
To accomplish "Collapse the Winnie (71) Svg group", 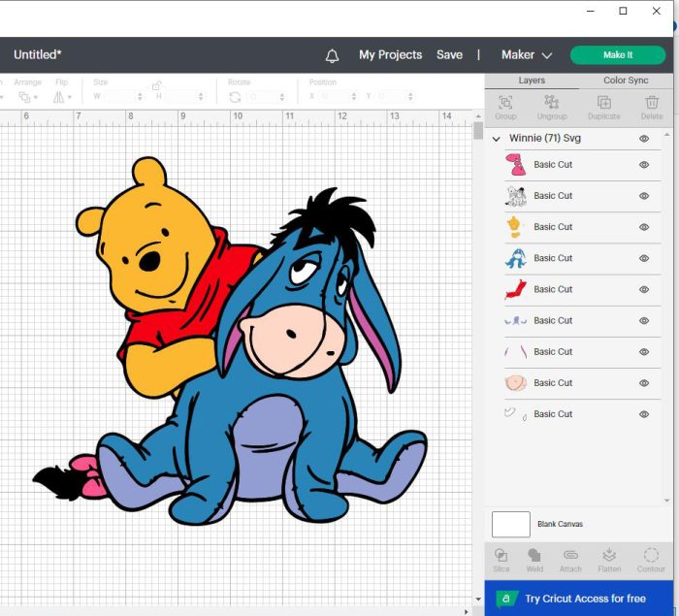I will click(x=497, y=139).
